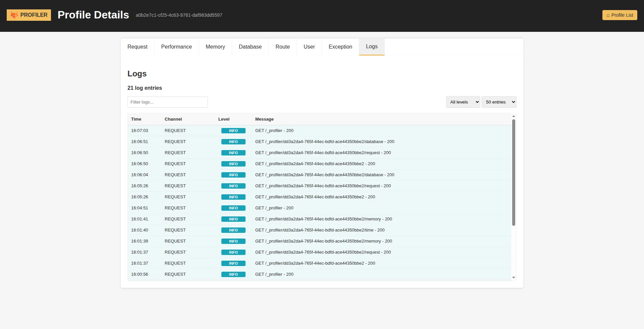Click INFO badge in the 16:01:40 row
The image size is (644, 329).
[x=233, y=230]
